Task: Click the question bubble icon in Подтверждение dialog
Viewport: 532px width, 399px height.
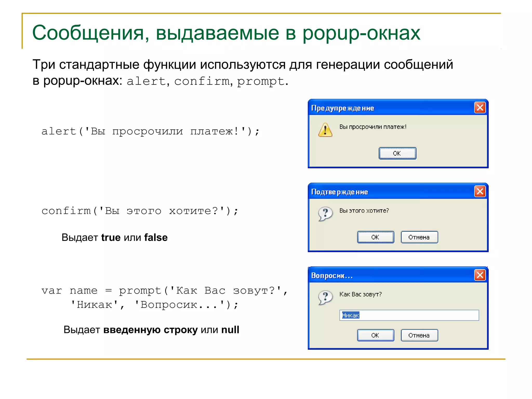Action: [325, 214]
